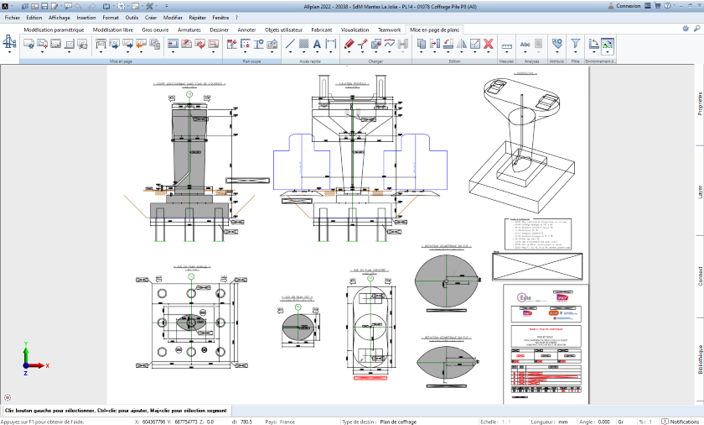Click the Save icon in quick access bar
The image size is (704, 425).
[44, 6]
